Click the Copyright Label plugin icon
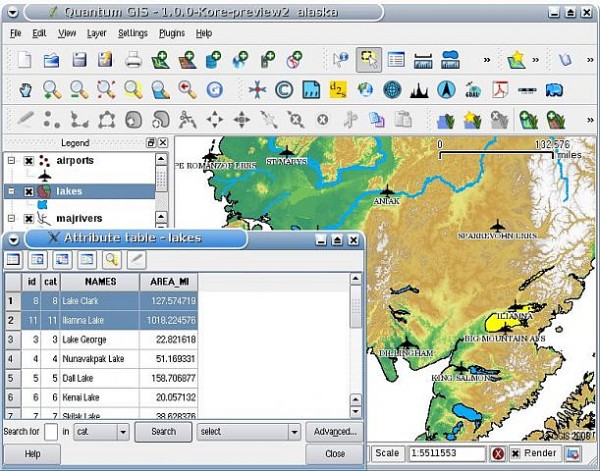The width and height of the screenshot is (600, 471). pyautogui.click(x=284, y=90)
